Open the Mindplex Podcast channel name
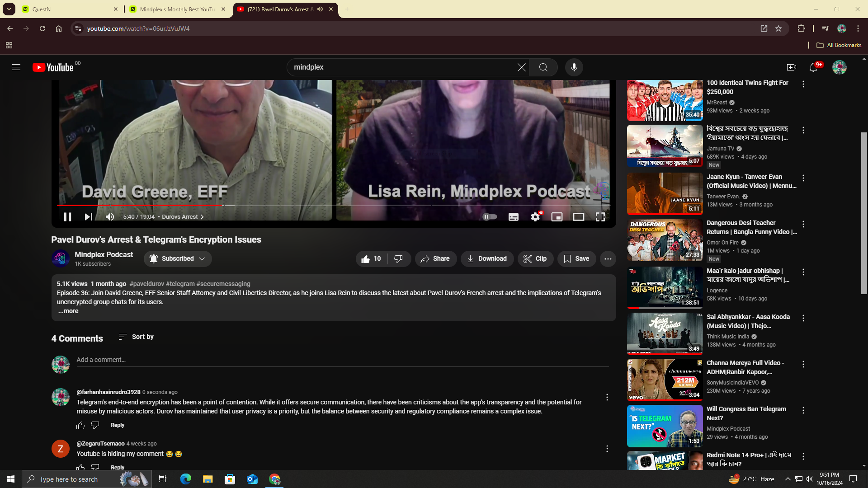Viewport: 868px width, 488px height. 104,255
